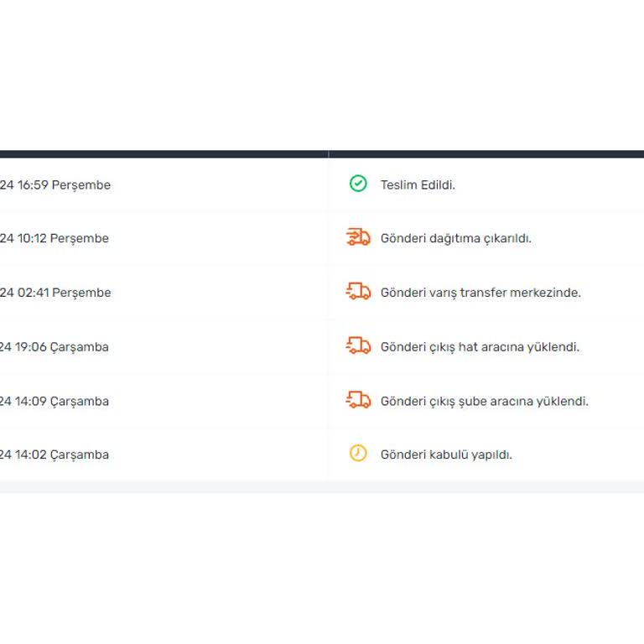
Task: Click the gray footer strip below the table
Action: (x=322, y=487)
